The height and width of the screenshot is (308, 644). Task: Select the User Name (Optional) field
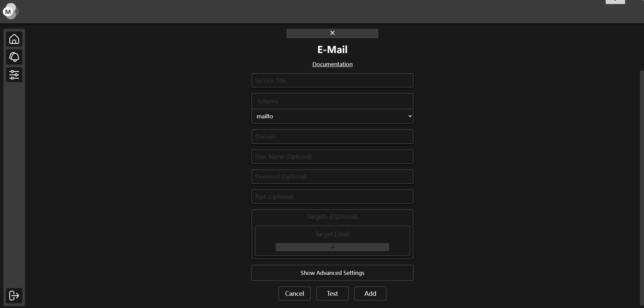coord(332,157)
